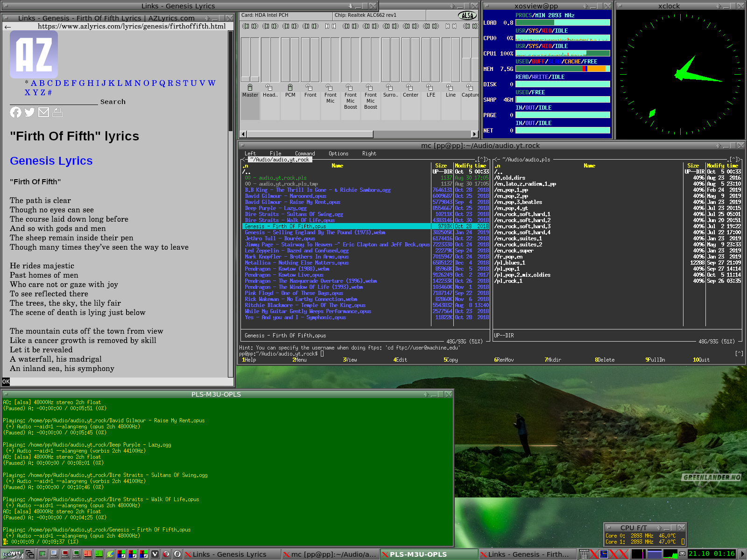Click the 10Quit function key button

tap(702, 360)
